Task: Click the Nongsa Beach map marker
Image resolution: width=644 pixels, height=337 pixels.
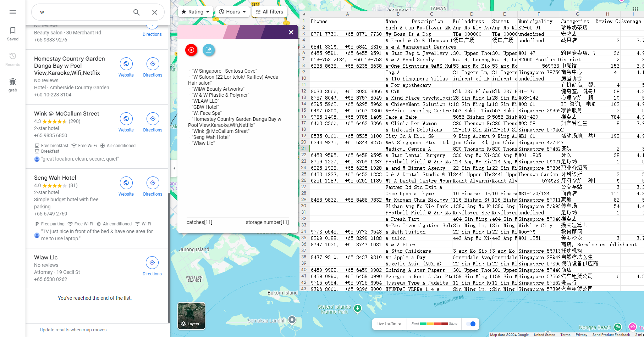Action: pyautogui.click(x=618, y=327)
